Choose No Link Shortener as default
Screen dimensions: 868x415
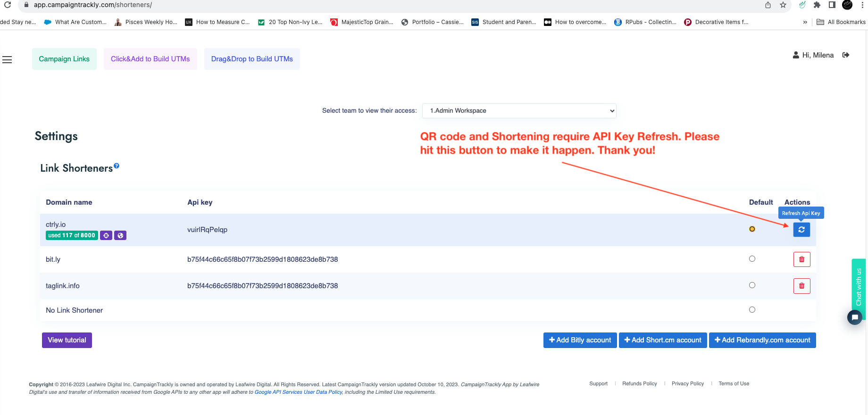(x=752, y=310)
